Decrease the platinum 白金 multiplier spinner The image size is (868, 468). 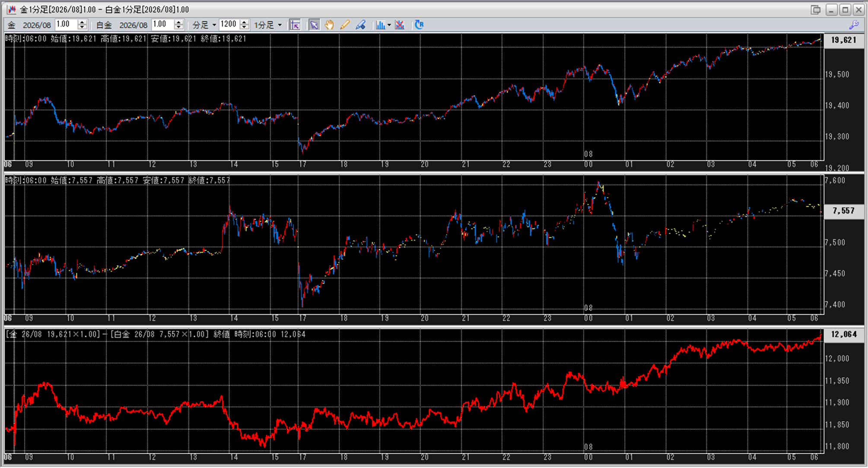tap(179, 28)
